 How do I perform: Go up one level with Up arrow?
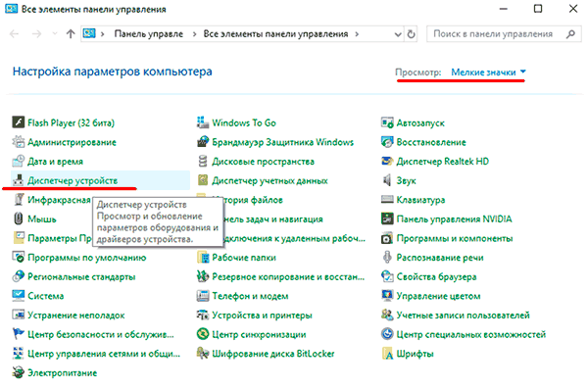click(x=71, y=34)
